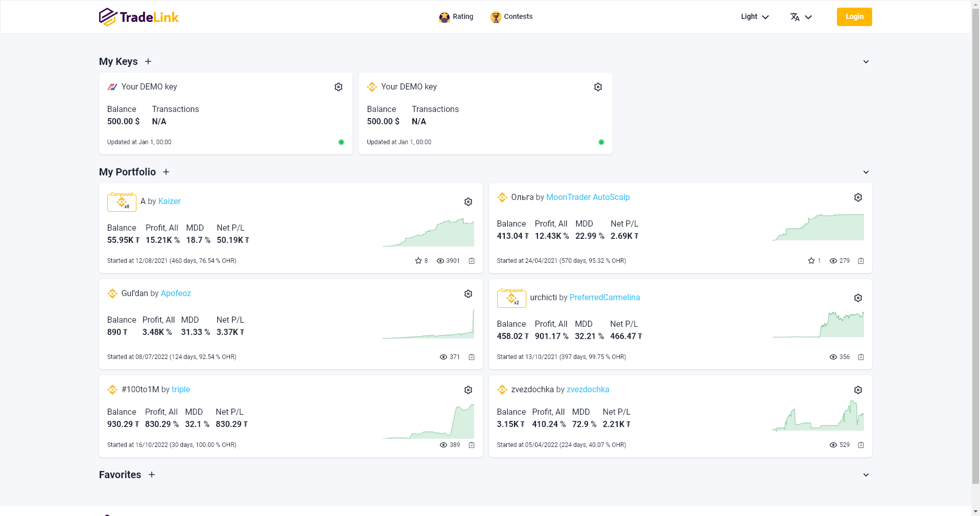Click the Binance icon on #100to1M portfolio
This screenshot has width=980, height=516.
click(112, 390)
